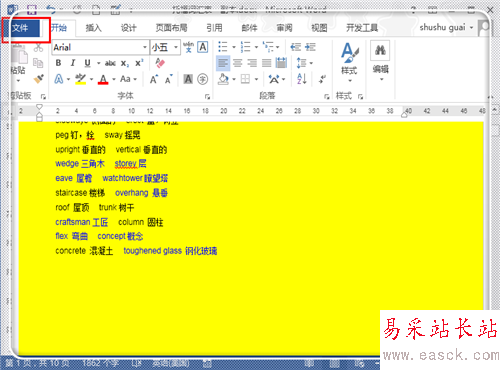The image size is (500, 370).
Task: Toggle subscript x₂
Action: [x=125, y=63]
